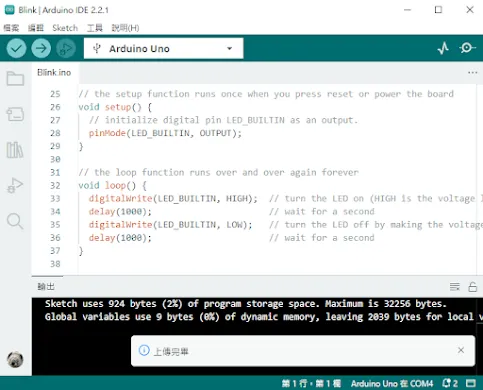Click the cursor position 第1行 in the status bar
Image resolution: width=483 pixels, height=390 pixels.
(x=311, y=383)
